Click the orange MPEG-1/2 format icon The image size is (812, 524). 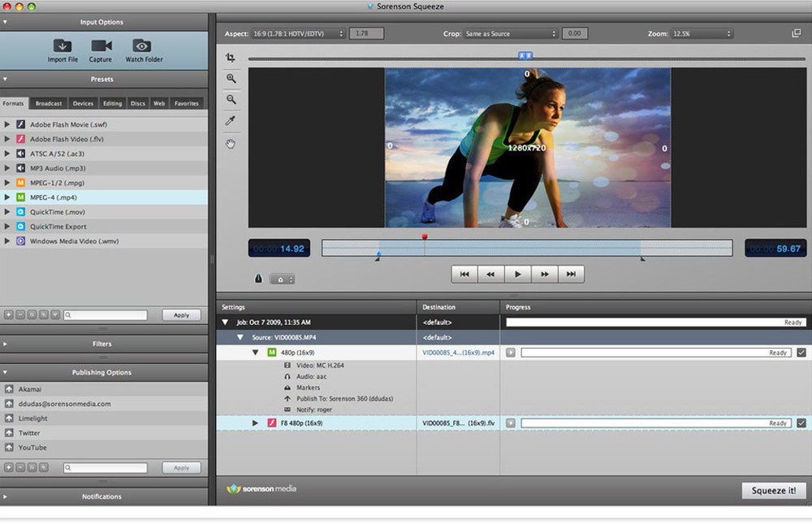[21, 183]
